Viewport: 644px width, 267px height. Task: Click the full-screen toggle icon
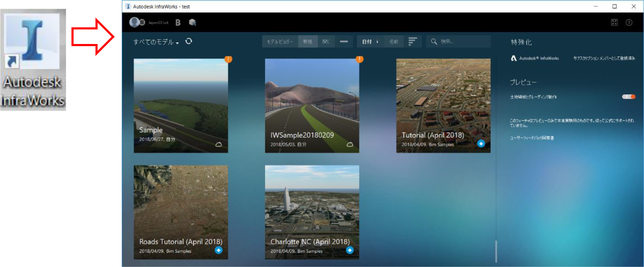coord(614,22)
